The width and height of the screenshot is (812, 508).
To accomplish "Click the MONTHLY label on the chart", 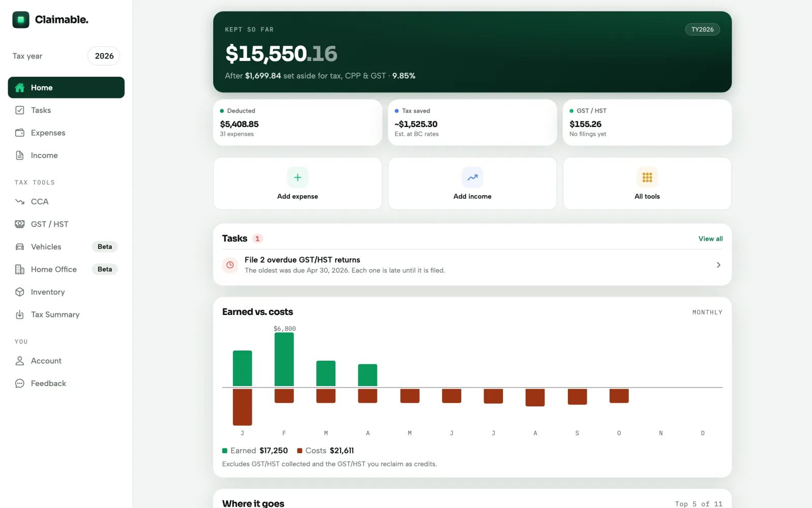I will 707,312.
